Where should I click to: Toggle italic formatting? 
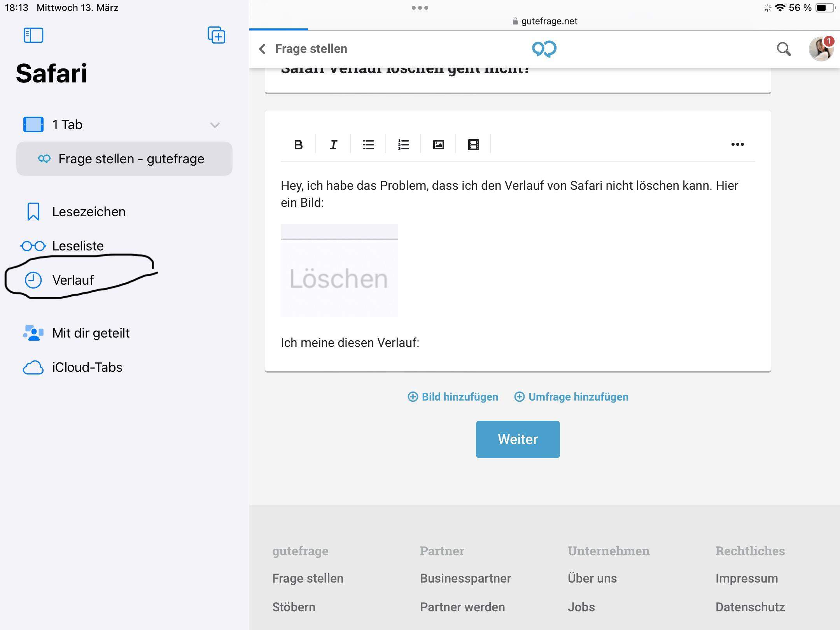[x=333, y=145]
